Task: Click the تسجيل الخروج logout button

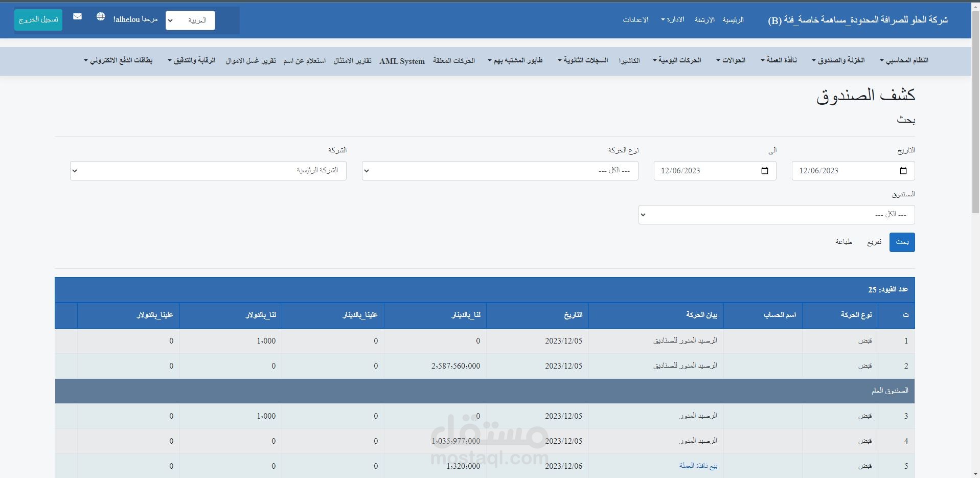Action: (x=38, y=20)
